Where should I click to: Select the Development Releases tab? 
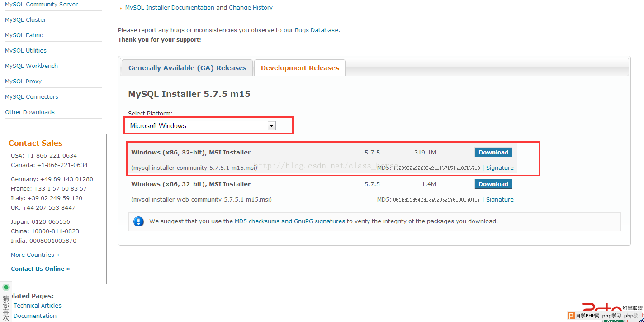300,68
